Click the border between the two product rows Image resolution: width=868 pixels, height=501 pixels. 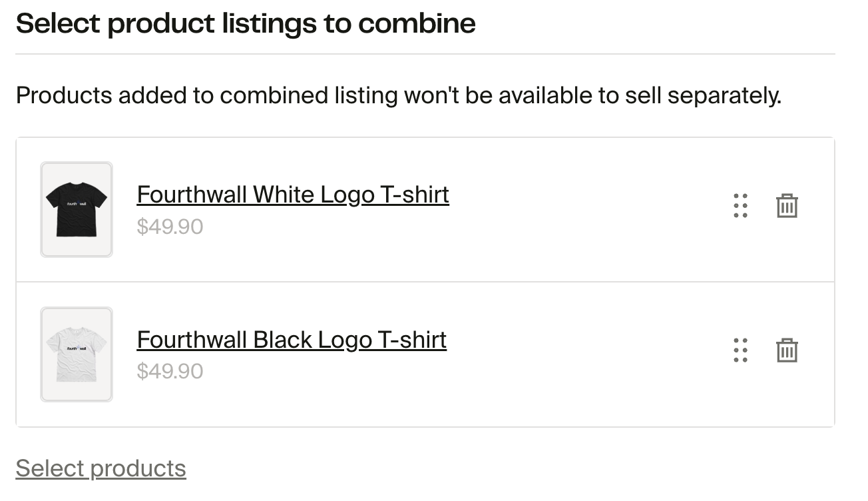pos(425,282)
